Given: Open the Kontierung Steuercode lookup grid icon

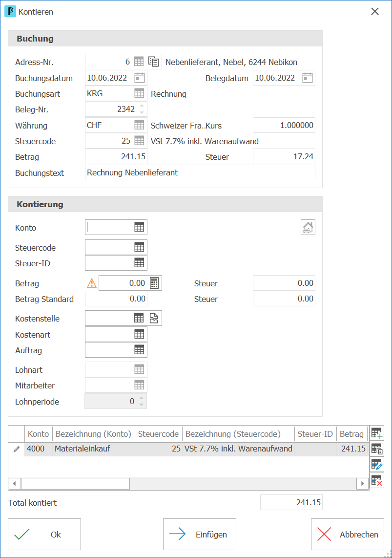Looking at the screenshot, I should (x=139, y=247).
